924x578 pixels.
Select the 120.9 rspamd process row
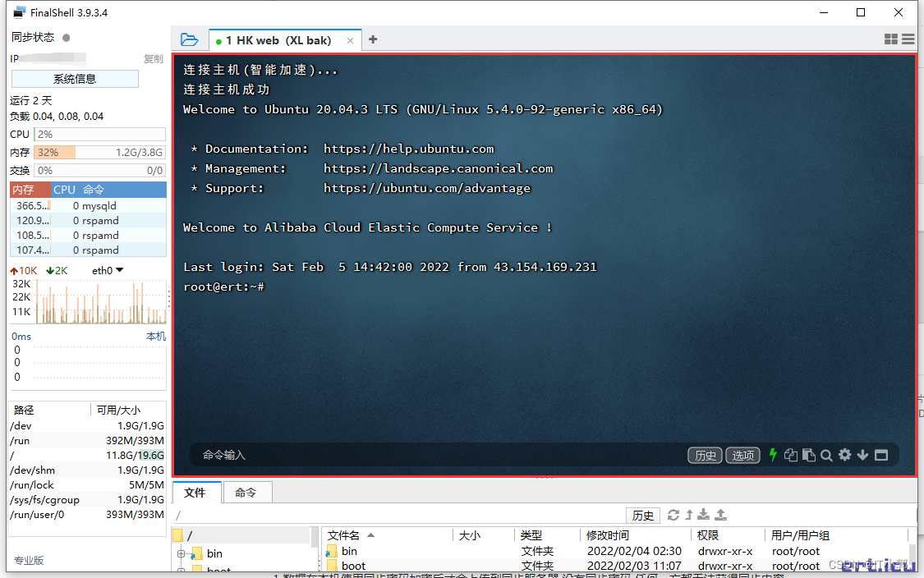pos(89,220)
